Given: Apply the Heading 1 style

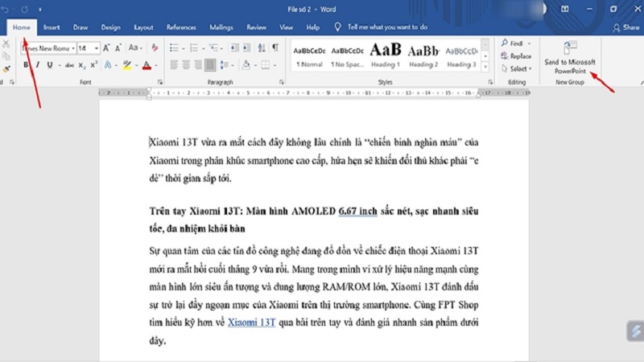Looking at the screenshot, I should coord(386,56).
